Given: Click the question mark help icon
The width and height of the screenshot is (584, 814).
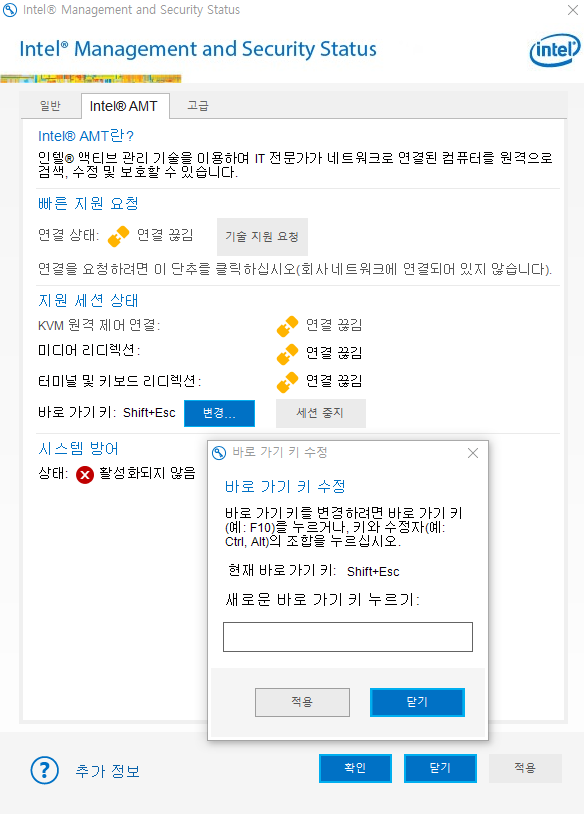Looking at the screenshot, I should (44, 770).
